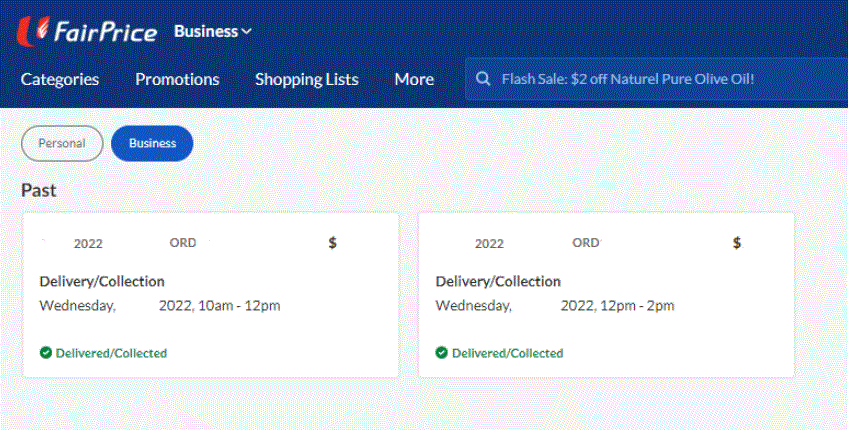Click Delivered/Collected status on first order
Image resolution: width=848 pixels, height=430 pixels.
pyautogui.click(x=110, y=353)
